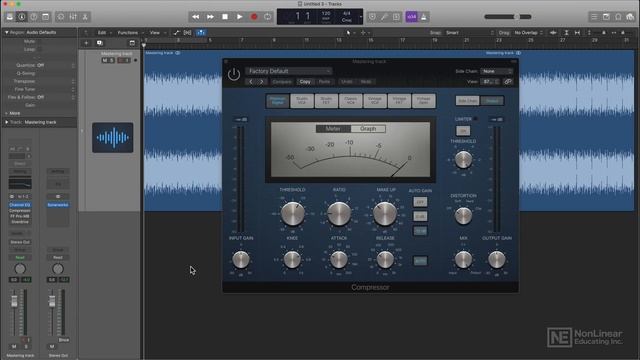Image resolution: width=640 pixels, height=360 pixels.
Task: Open the Snap Smart dropdown
Action: 470,33
